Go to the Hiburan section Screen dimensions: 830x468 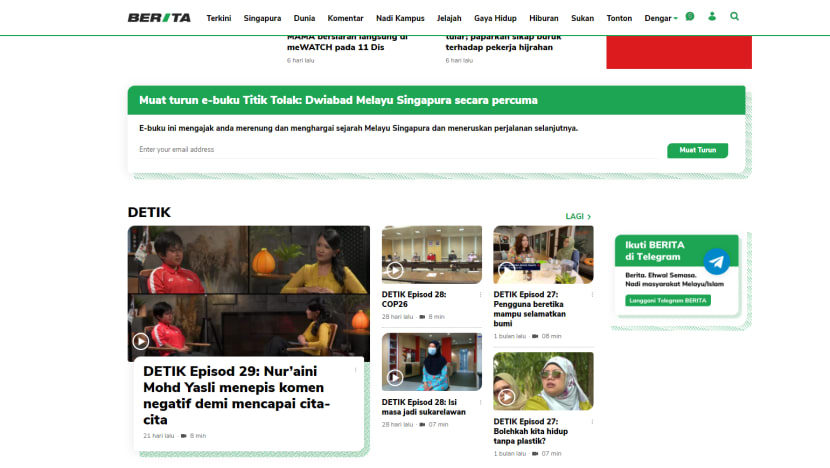(x=544, y=18)
